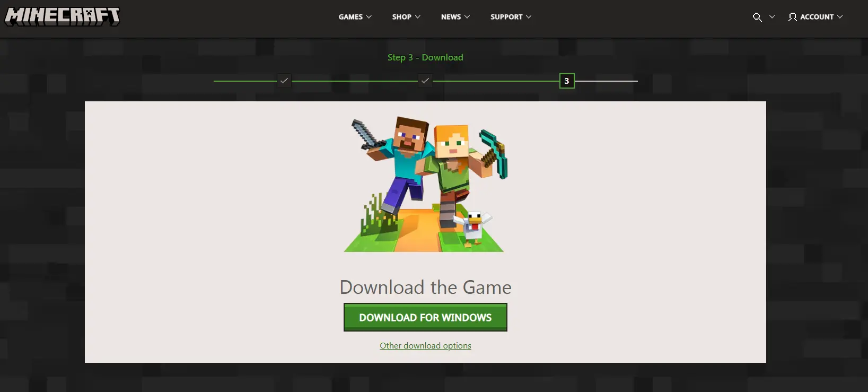Click the Account label
The height and width of the screenshot is (392, 868).
[x=817, y=17]
